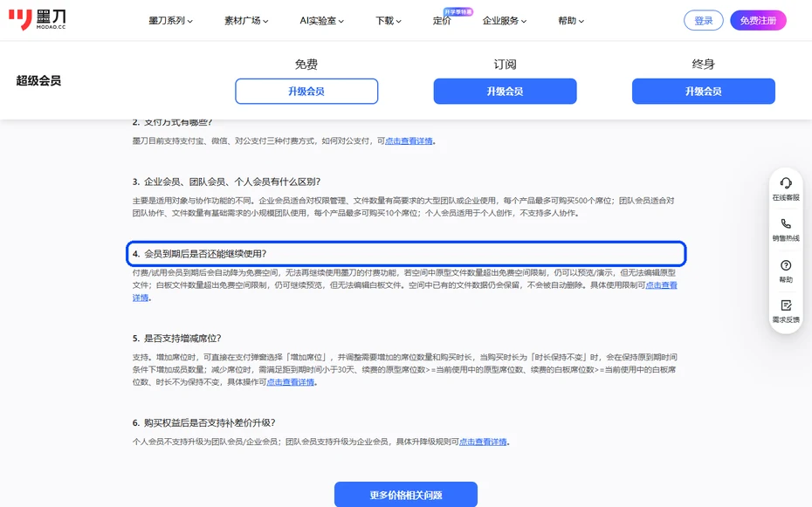This screenshot has width=812, height=507.
Task: Click the 订阅 plan column title
Action: point(505,65)
